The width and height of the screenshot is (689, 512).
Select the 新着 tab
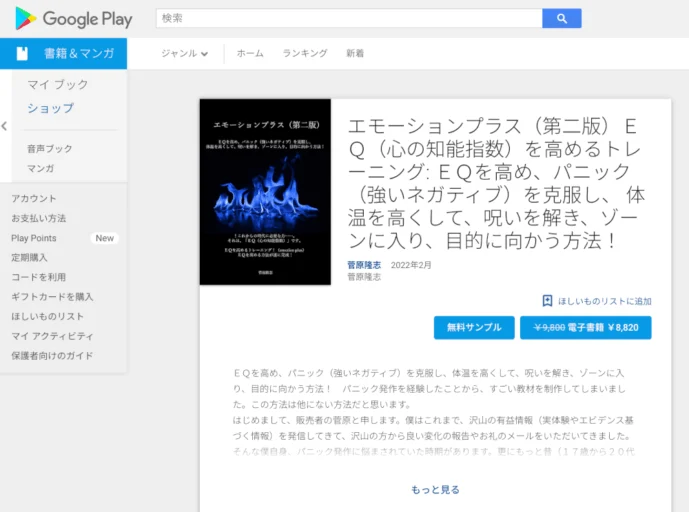(x=355, y=54)
